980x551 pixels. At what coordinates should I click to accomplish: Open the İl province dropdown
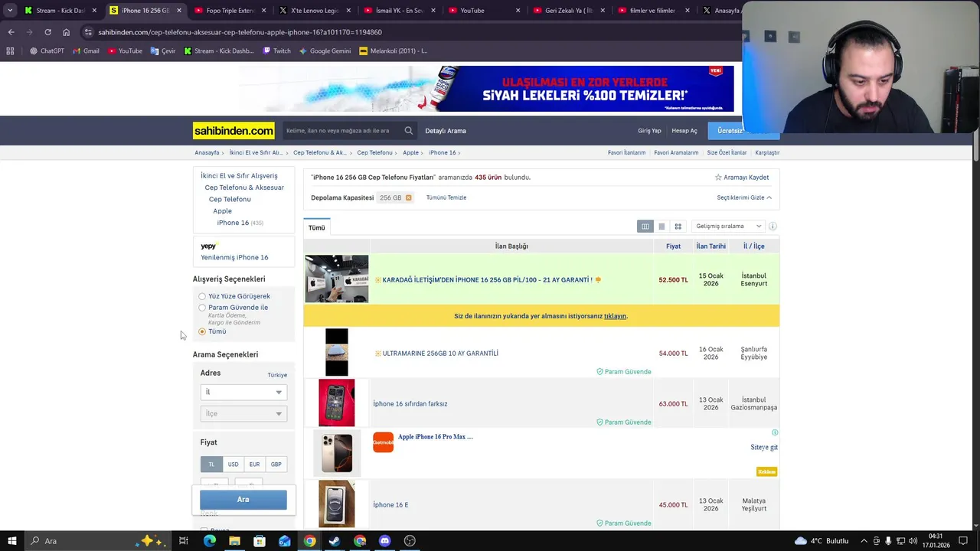coord(243,392)
